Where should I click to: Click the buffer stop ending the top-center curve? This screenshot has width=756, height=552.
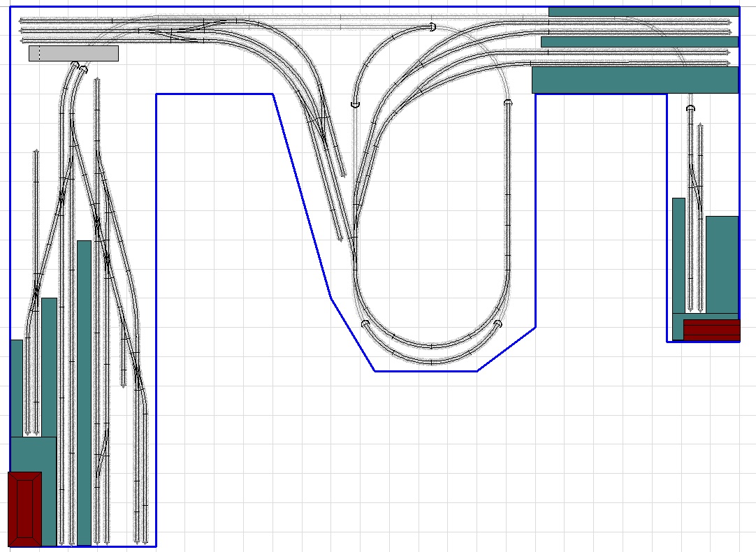click(432, 27)
